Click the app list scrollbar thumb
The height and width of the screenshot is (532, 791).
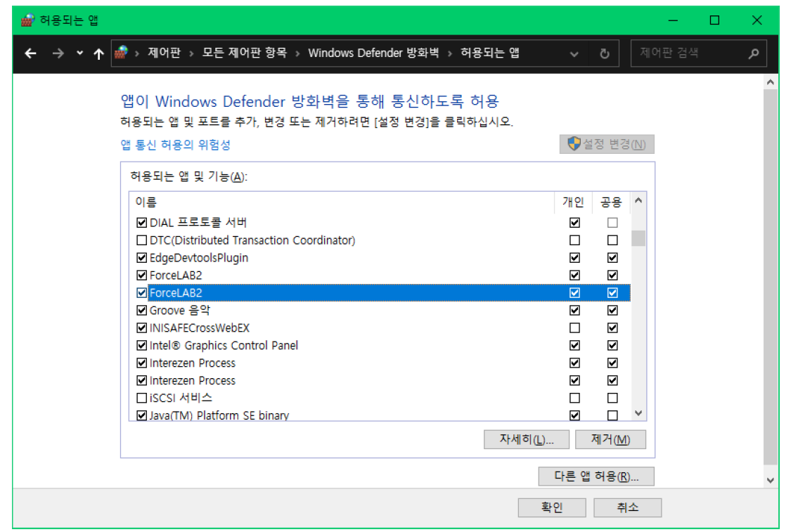(638, 238)
